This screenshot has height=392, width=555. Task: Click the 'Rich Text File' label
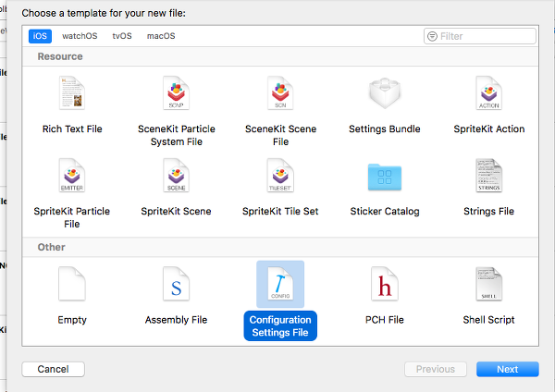72,129
